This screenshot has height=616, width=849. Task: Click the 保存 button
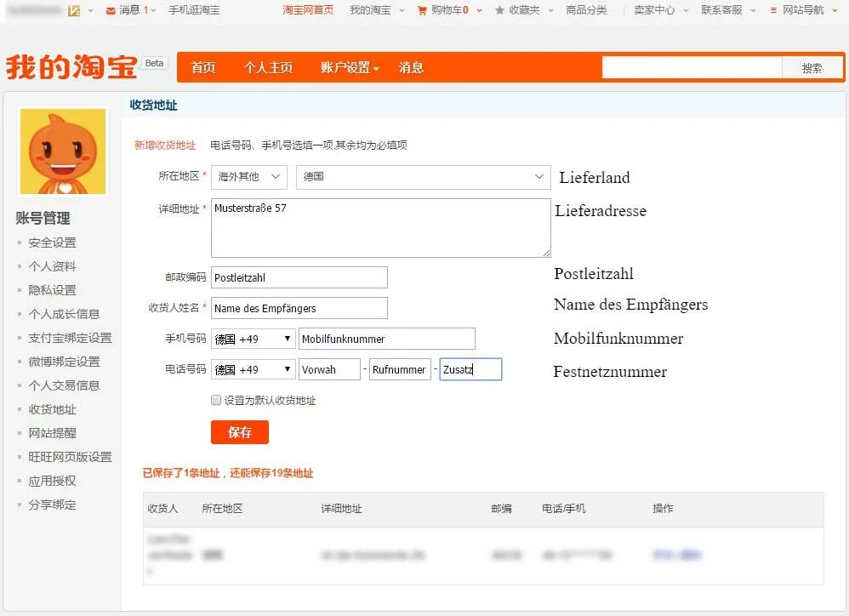(x=240, y=432)
